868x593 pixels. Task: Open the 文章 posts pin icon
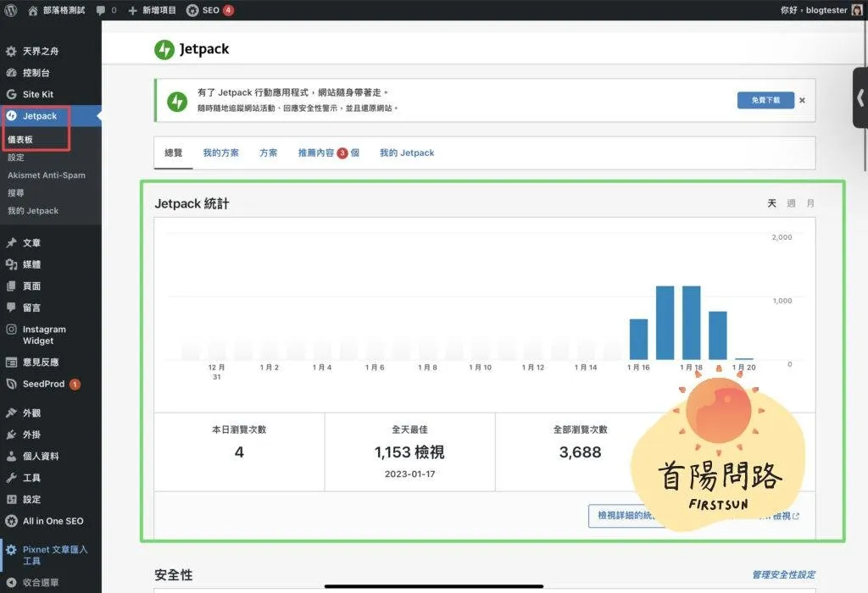click(x=11, y=243)
